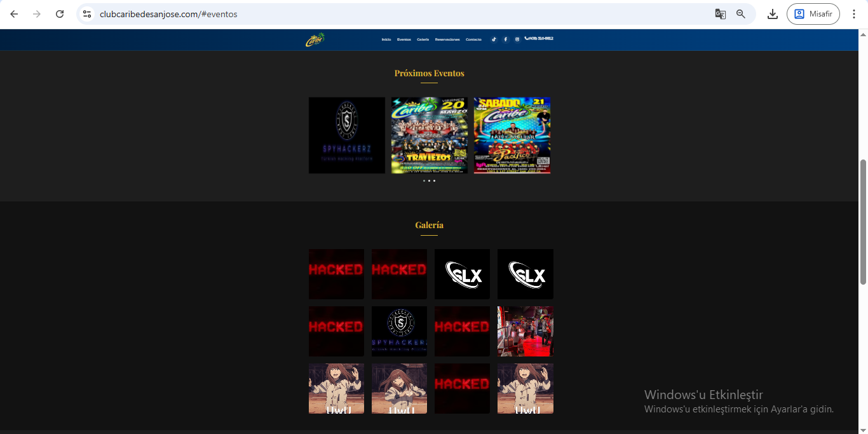The width and height of the screenshot is (868, 434).
Task: Click the Caribe logo in the header
Action: (x=315, y=39)
